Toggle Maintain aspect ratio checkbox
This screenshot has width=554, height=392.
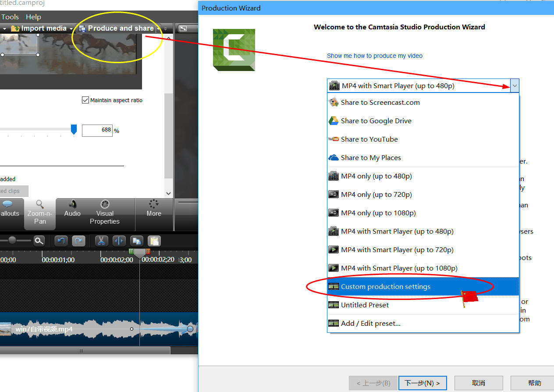85,100
